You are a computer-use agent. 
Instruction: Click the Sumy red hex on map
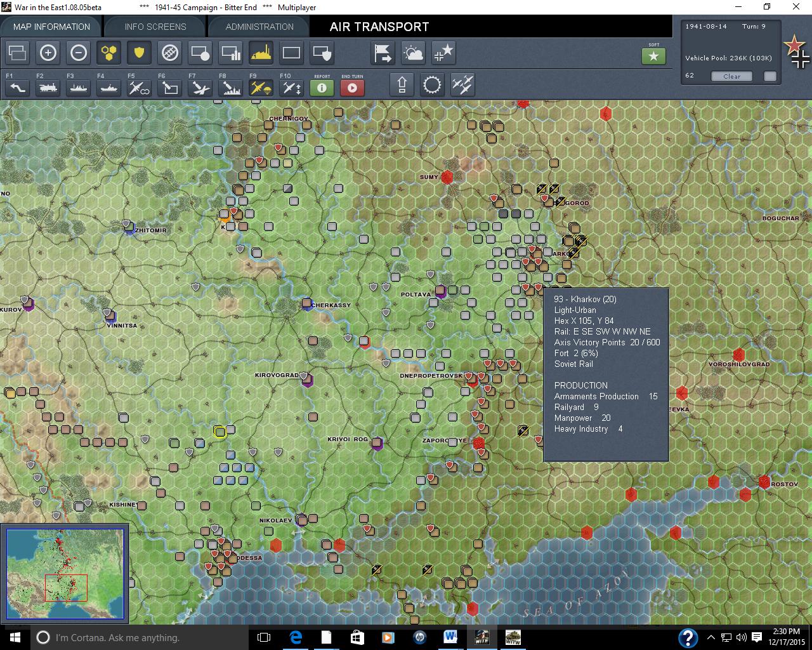pos(447,177)
